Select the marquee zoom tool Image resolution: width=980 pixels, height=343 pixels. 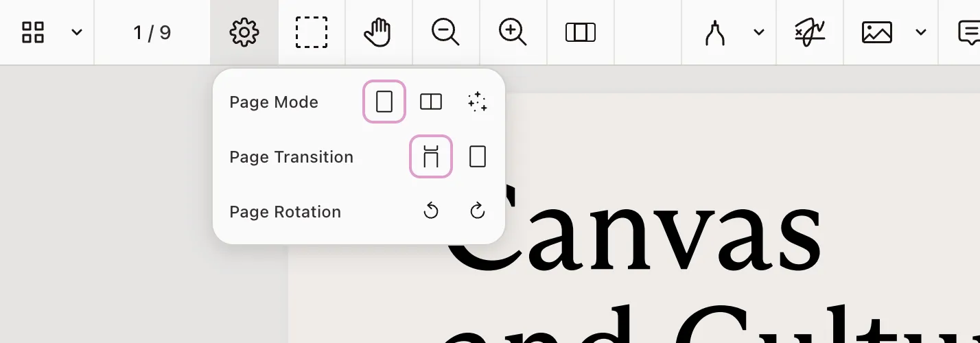click(x=312, y=32)
